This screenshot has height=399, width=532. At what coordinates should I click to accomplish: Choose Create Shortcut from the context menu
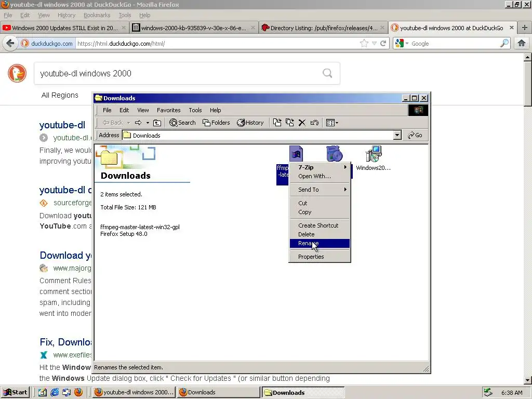pos(320,225)
